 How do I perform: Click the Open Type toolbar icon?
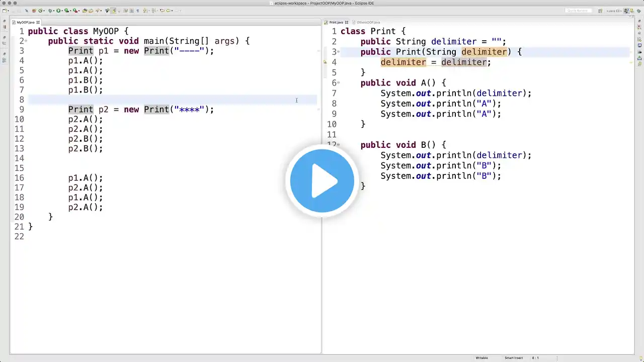[x=85, y=11]
